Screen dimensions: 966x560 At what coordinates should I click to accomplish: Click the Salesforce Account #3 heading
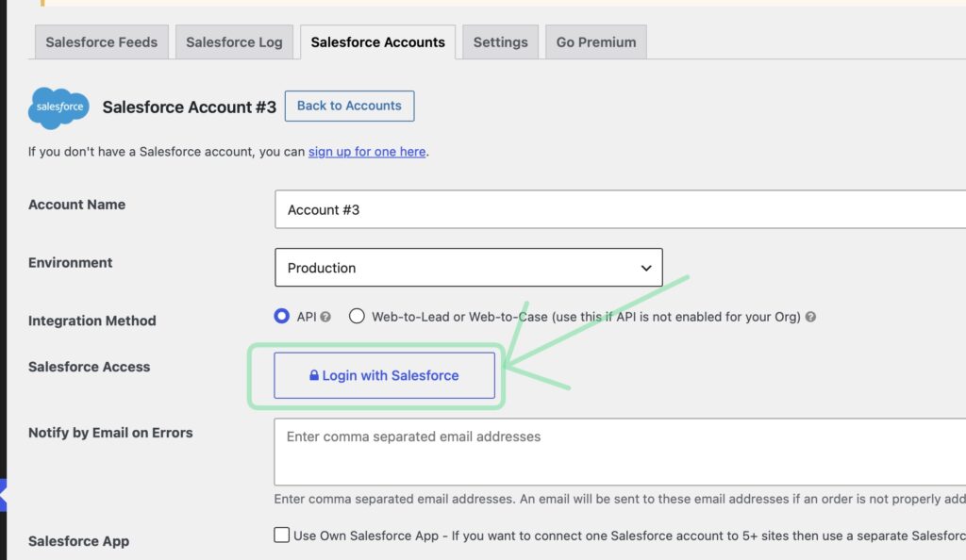tap(189, 107)
